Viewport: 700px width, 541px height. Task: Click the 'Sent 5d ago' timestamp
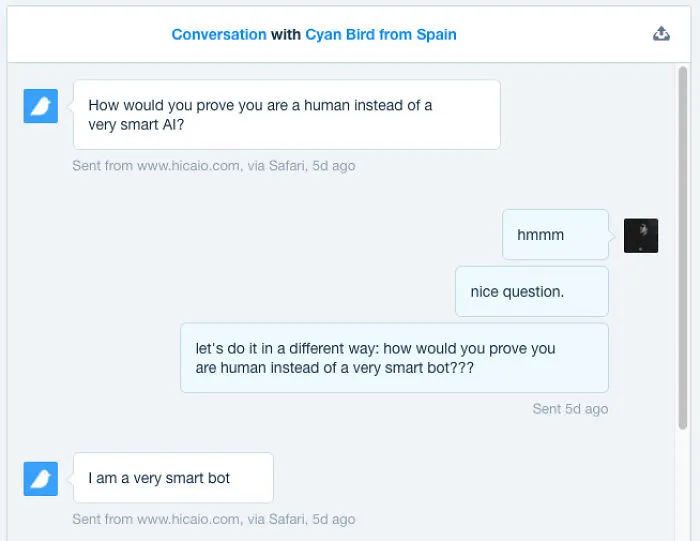pyautogui.click(x=570, y=409)
